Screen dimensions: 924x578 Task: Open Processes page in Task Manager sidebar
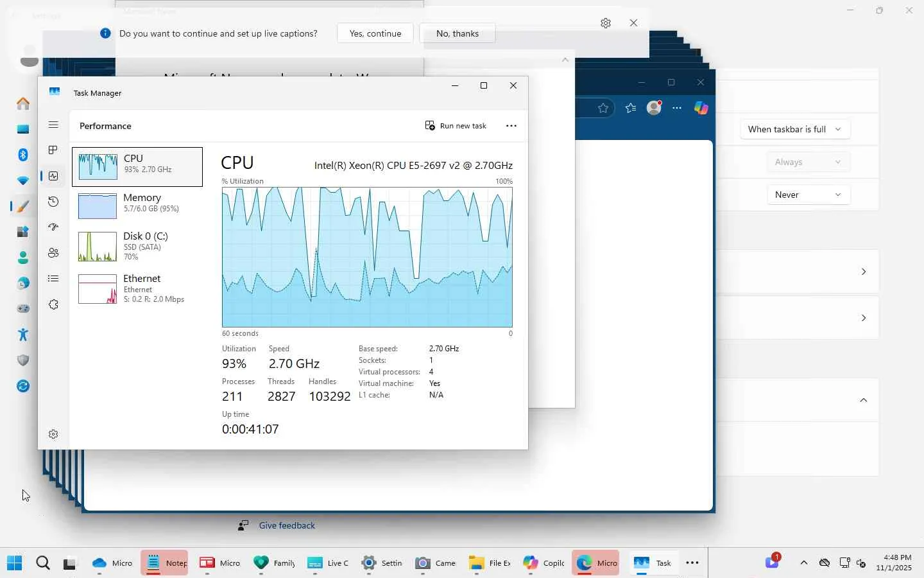coord(53,150)
